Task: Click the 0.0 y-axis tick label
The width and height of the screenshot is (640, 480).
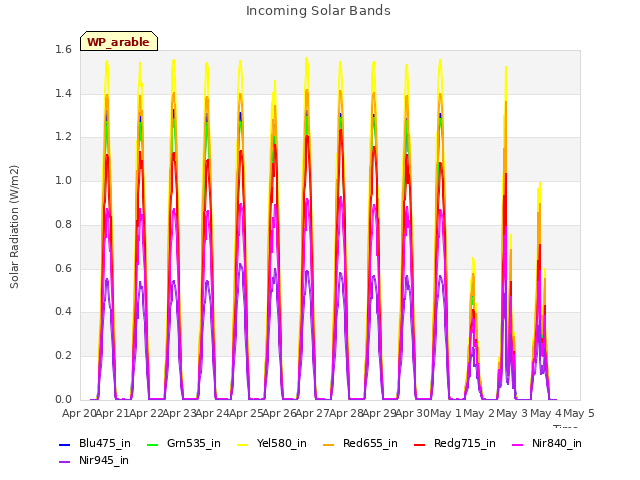Action: [x=63, y=399]
